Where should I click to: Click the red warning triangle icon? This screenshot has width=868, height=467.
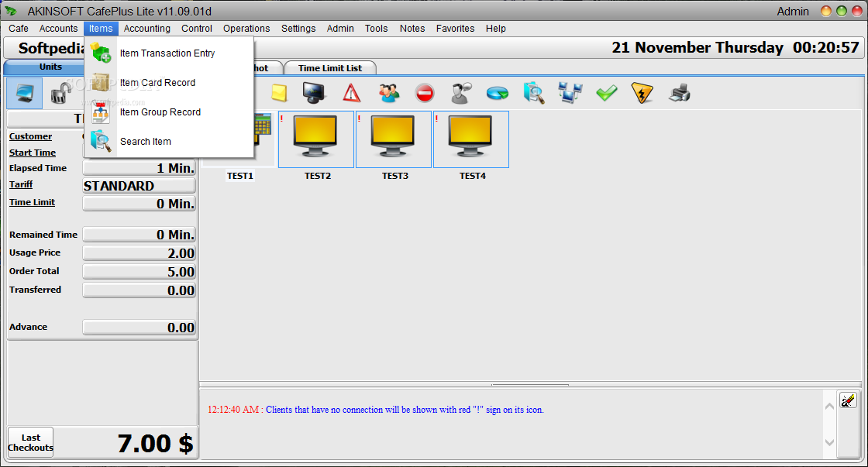coord(352,93)
